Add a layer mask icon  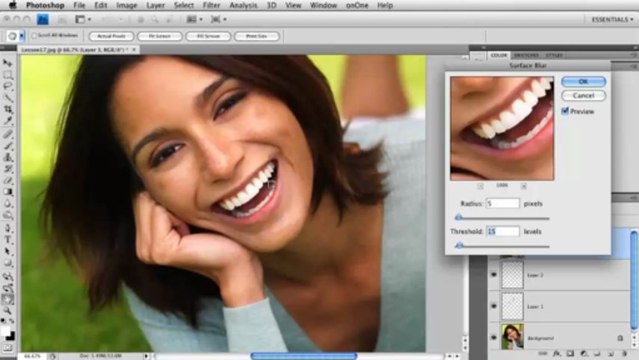570,353
